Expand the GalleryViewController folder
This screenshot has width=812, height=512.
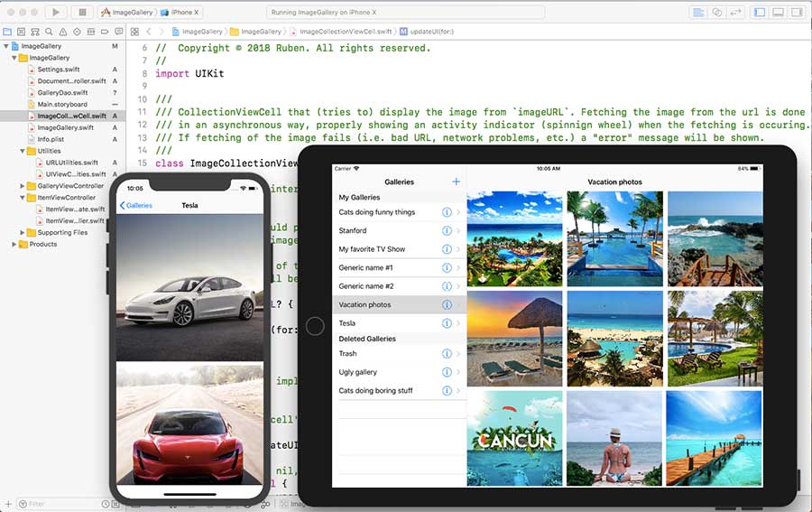(23, 185)
